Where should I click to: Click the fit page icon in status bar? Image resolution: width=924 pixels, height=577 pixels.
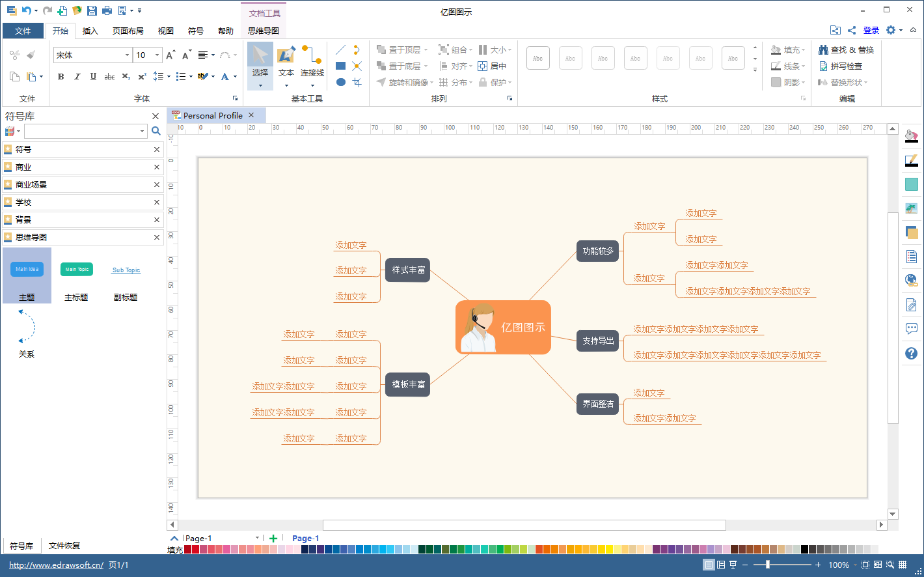(865, 565)
